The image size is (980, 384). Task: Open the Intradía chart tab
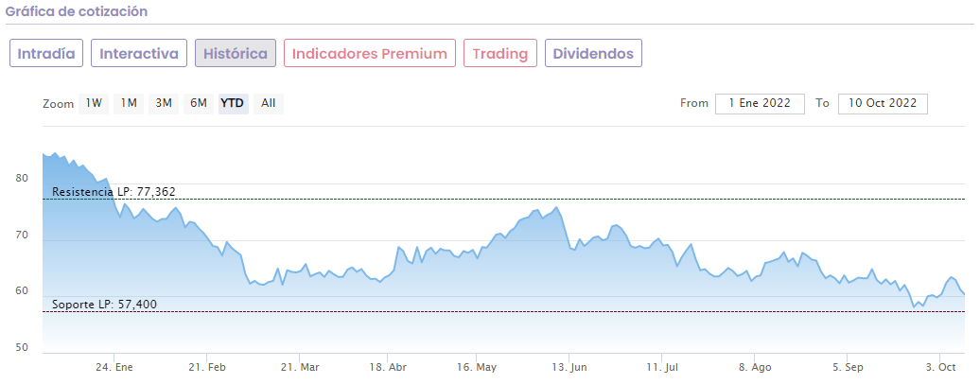47,53
